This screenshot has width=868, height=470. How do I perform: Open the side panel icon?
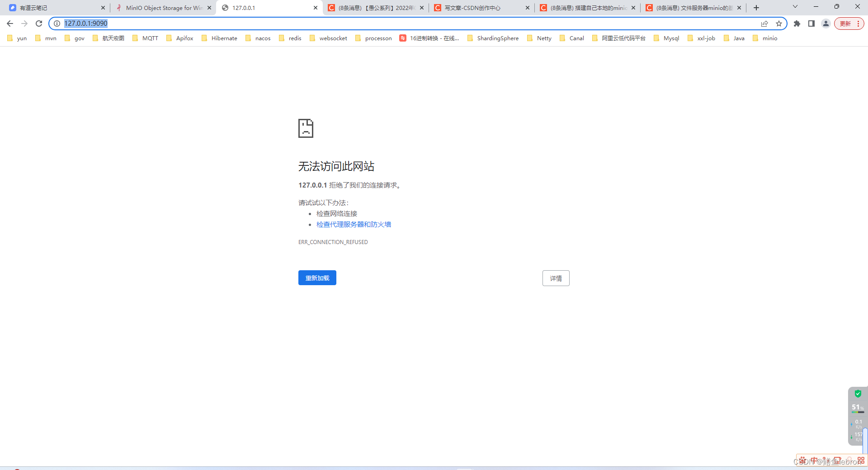811,23
